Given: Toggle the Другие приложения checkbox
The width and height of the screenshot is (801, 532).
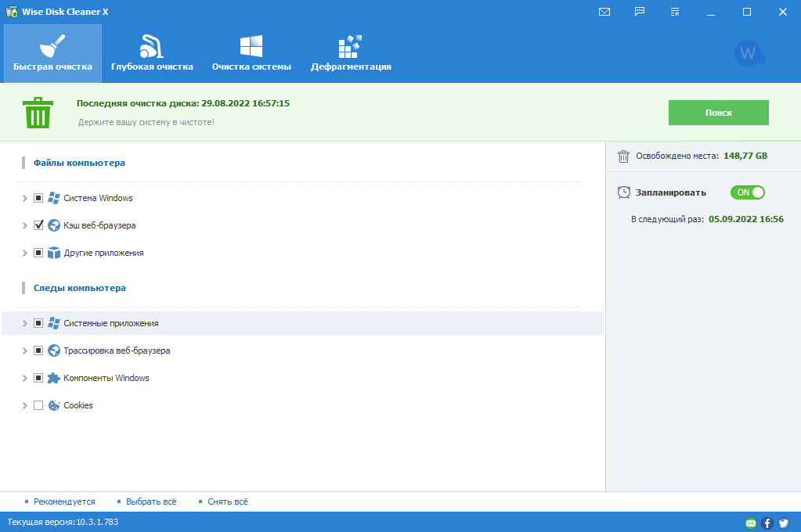Looking at the screenshot, I should tap(38, 253).
